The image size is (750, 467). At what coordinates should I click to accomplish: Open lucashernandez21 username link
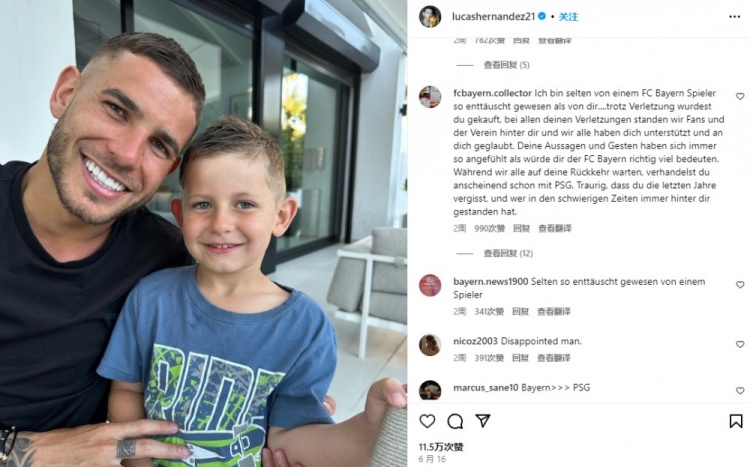493,17
